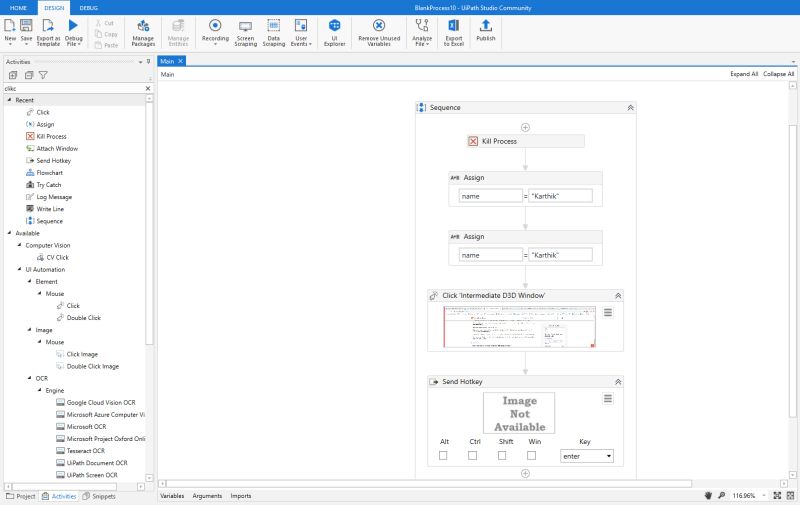The image size is (800, 505).
Task: Switch to the DEBUG ribbon tab
Action: point(89,8)
